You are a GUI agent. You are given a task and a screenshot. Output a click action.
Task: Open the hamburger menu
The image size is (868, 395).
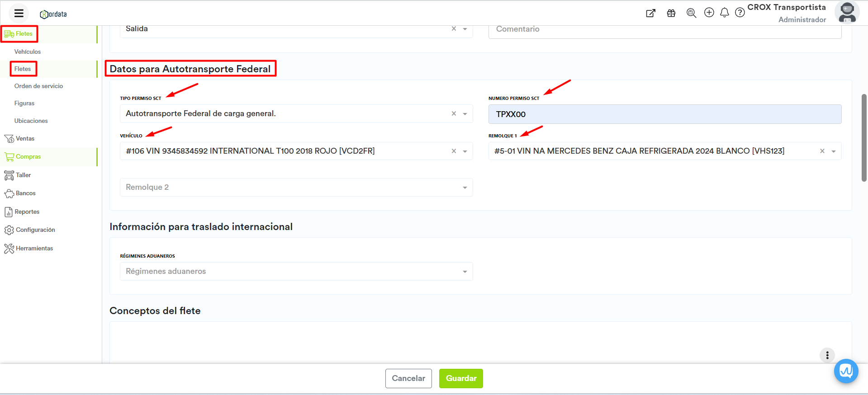(19, 13)
